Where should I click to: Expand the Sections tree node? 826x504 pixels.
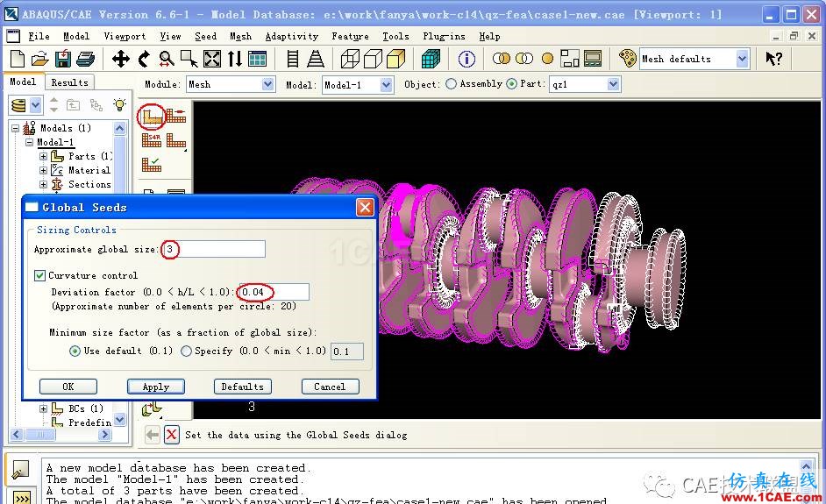[43, 184]
